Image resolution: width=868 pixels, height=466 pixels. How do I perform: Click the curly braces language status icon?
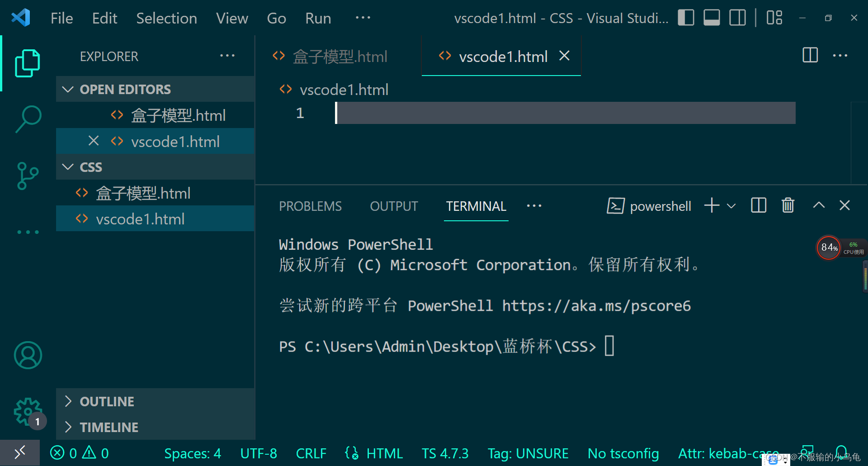coord(351,452)
